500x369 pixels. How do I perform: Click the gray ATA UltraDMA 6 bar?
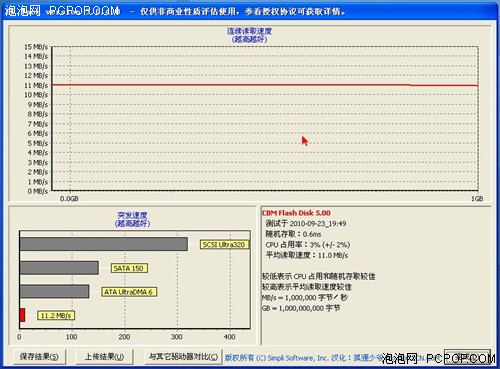(x=54, y=291)
